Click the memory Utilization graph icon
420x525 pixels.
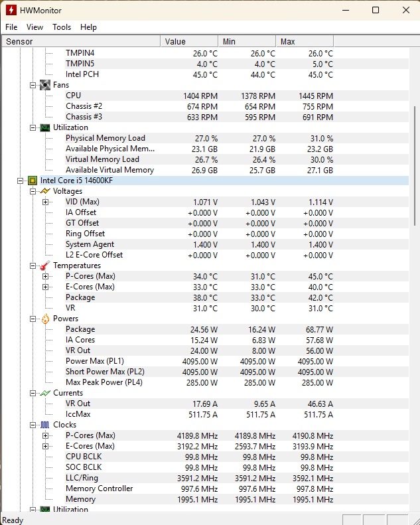[45, 127]
